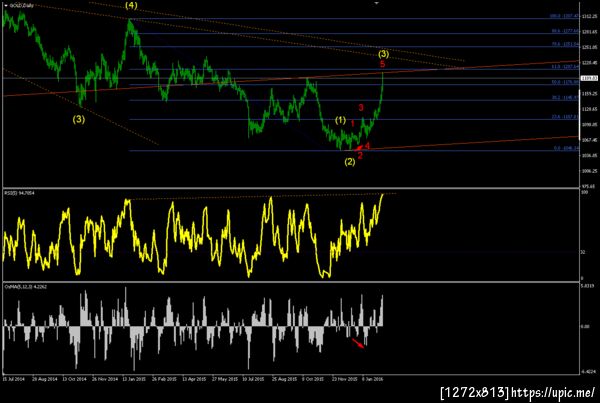The width and height of the screenshot is (600, 403).
Task: Click the current price tag on price axis
Action: tap(589, 78)
